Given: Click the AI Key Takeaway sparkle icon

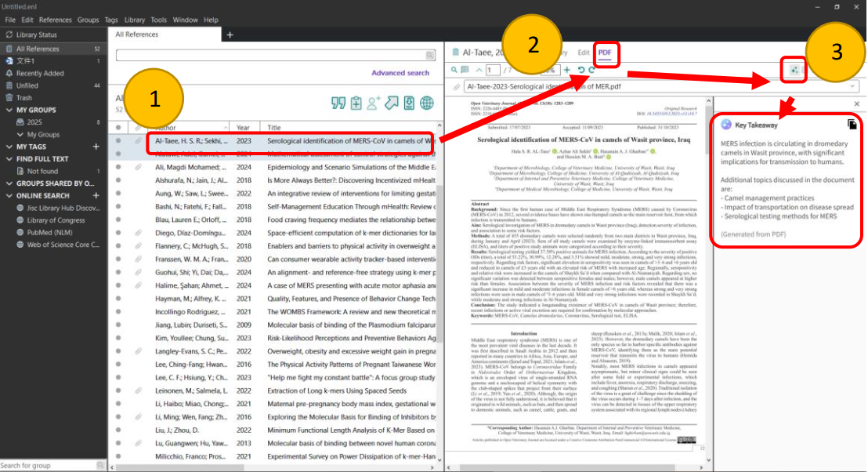Looking at the screenshot, I should point(794,70).
